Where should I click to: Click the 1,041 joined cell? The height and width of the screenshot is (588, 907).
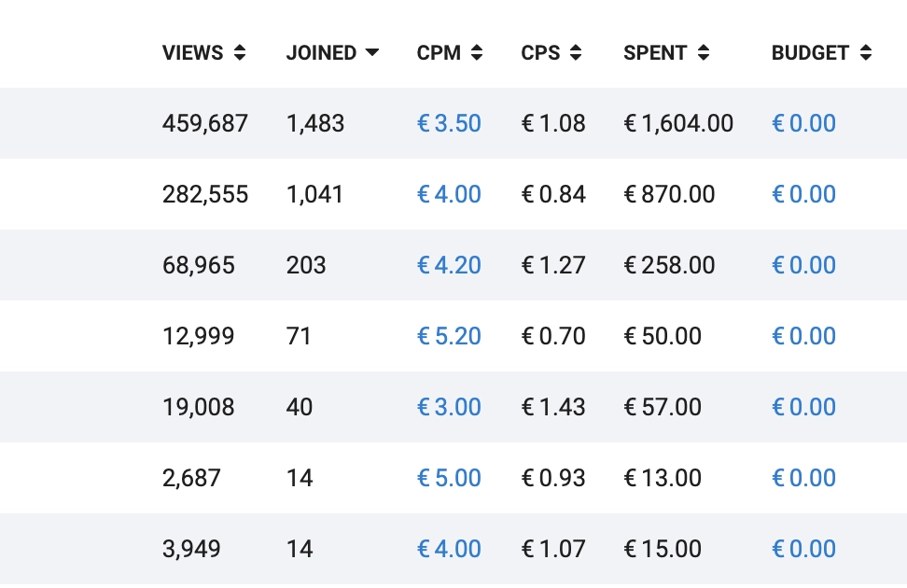(x=314, y=194)
